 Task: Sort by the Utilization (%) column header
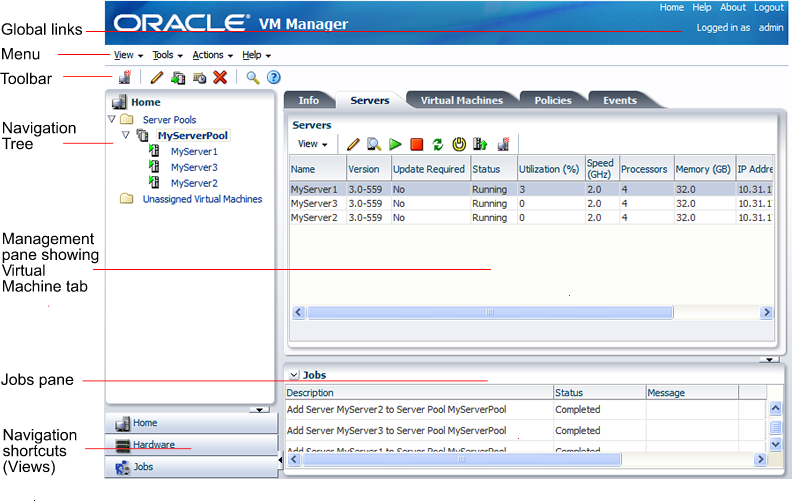[x=551, y=169]
